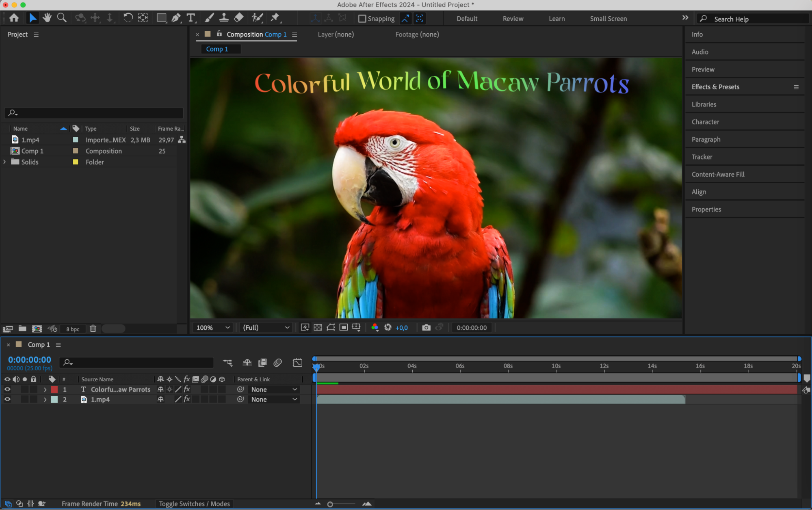This screenshot has width=812, height=510.
Task: Switch to the Review workspace
Action: 513,19
